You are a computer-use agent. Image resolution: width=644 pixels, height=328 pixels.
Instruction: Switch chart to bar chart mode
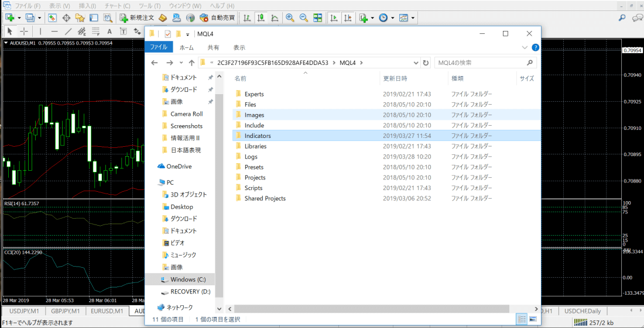coord(247,18)
